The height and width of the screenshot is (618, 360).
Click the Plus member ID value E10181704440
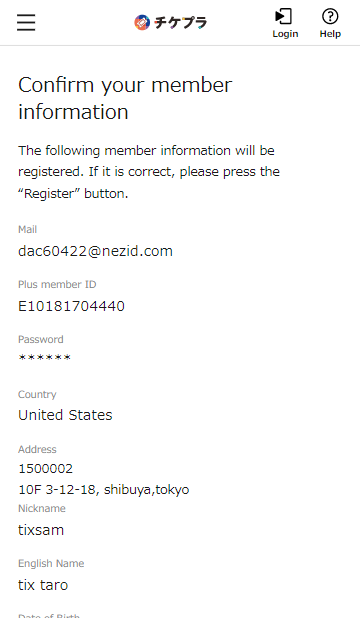pos(71,306)
